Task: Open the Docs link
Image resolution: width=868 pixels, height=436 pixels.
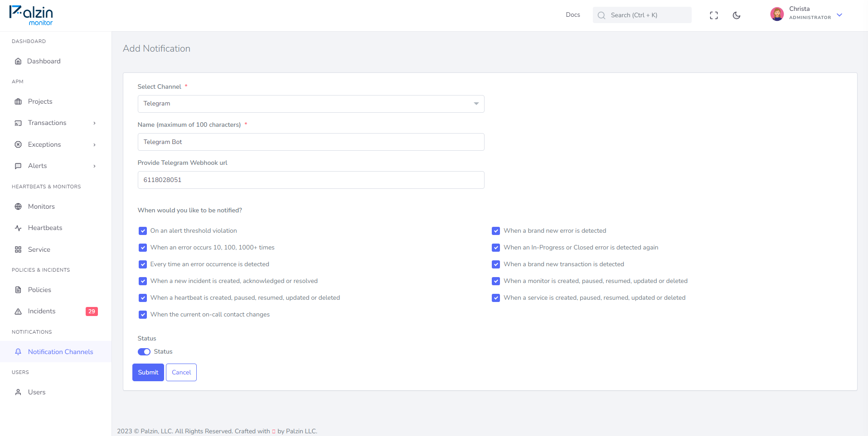Action: pyautogui.click(x=573, y=15)
